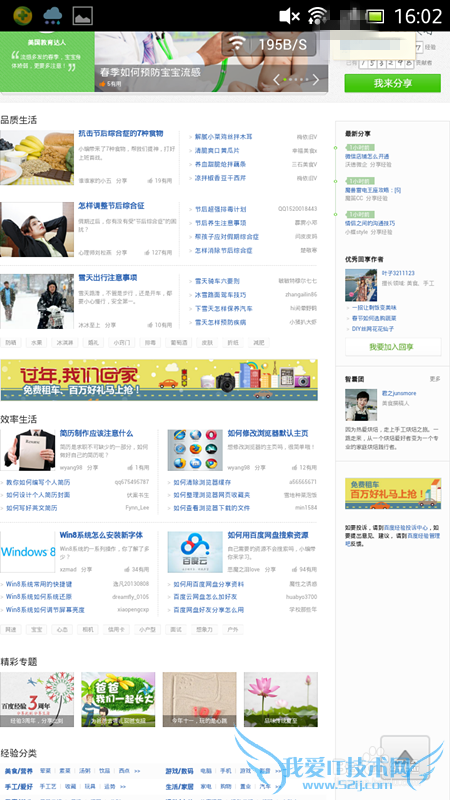The image size is (450, 800).
Task: Open profile 君之junsmore
Action: [x=399, y=393]
